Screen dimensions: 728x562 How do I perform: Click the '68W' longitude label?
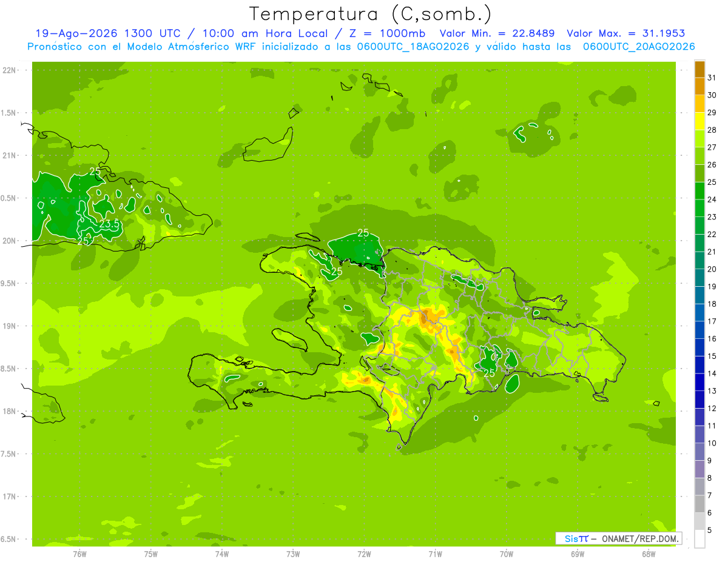click(649, 554)
